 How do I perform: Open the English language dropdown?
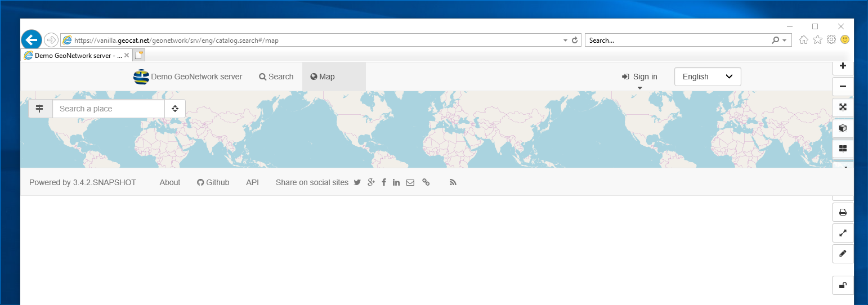tap(708, 77)
